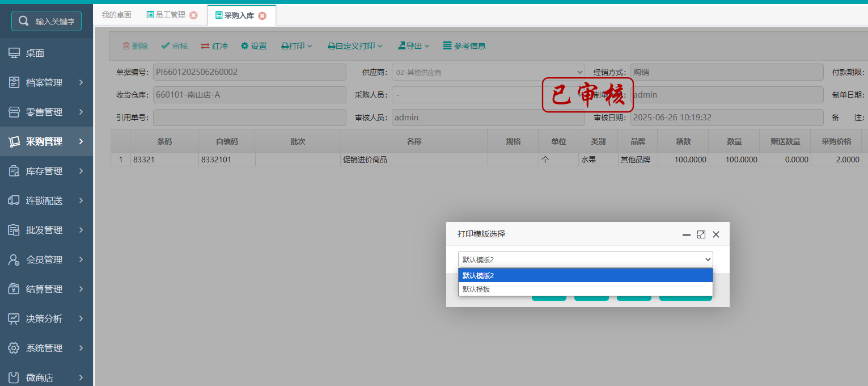
Task: Click the 批发管理 sidebar icon
Action: pos(14,230)
